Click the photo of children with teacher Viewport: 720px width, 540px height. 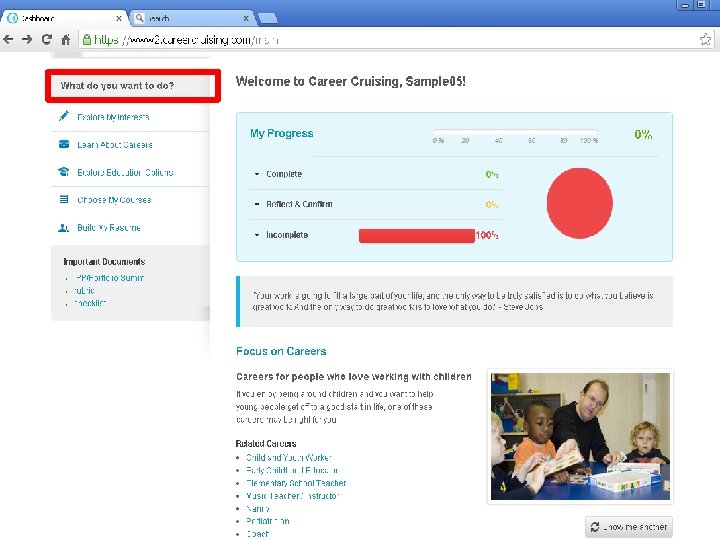[x=580, y=436]
